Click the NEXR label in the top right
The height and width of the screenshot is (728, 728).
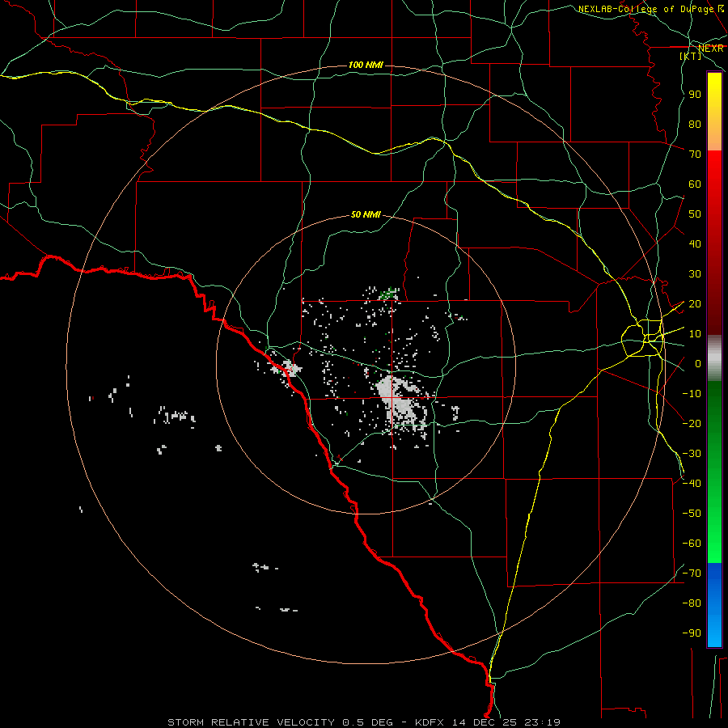tap(710, 49)
